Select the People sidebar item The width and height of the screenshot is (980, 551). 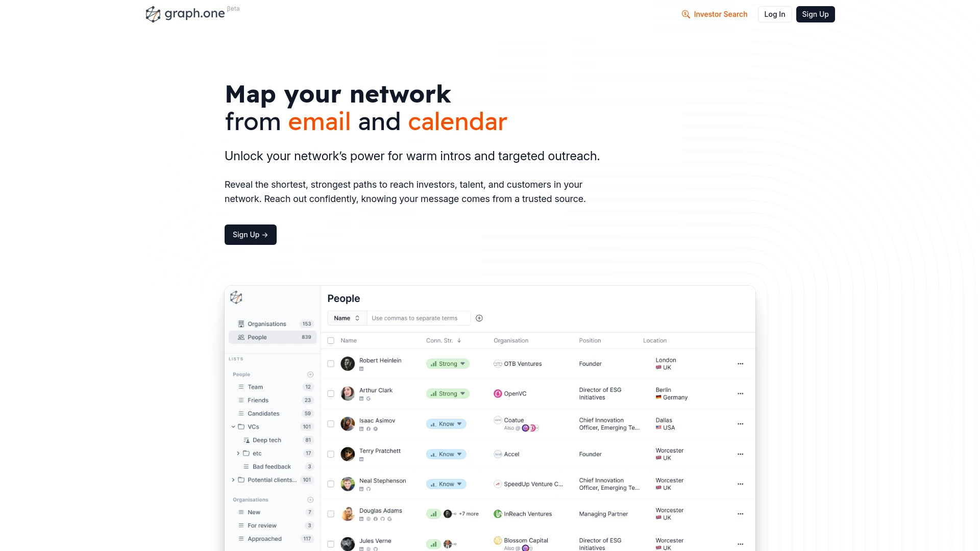pos(273,337)
